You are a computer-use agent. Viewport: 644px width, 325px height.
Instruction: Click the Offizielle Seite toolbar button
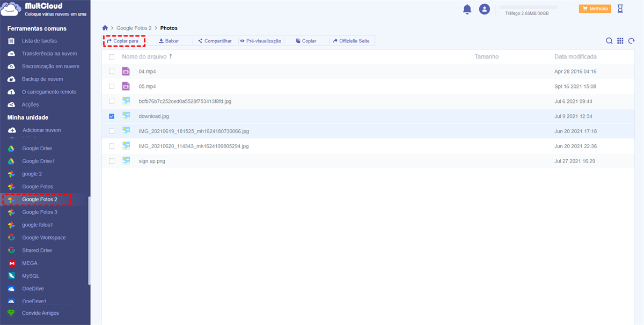click(351, 41)
